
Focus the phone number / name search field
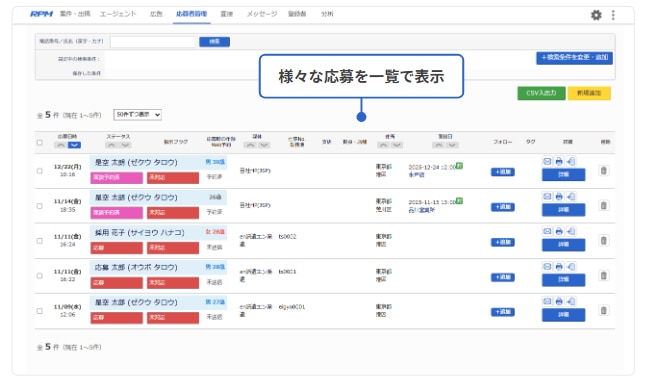coord(153,42)
